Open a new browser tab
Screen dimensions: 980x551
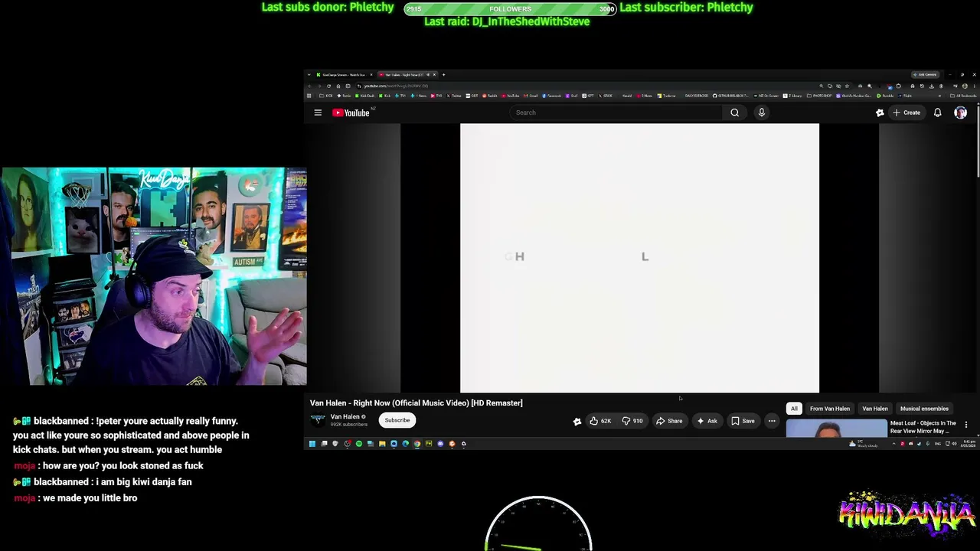pyautogui.click(x=443, y=75)
